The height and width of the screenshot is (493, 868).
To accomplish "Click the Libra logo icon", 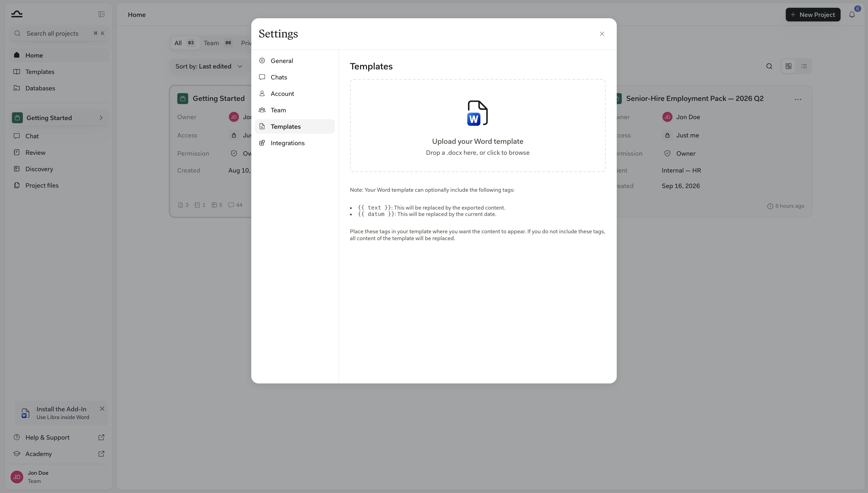I will [17, 14].
